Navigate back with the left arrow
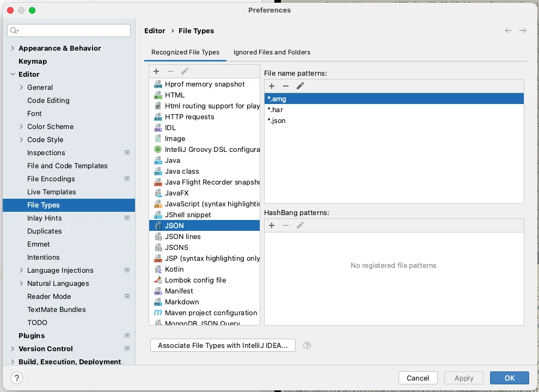This screenshot has width=539, height=392. pyautogui.click(x=508, y=31)
